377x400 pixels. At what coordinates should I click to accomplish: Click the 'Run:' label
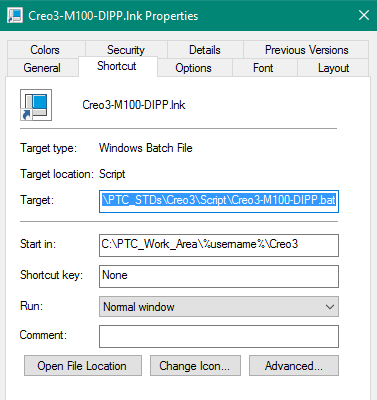[x=32, y=306]
